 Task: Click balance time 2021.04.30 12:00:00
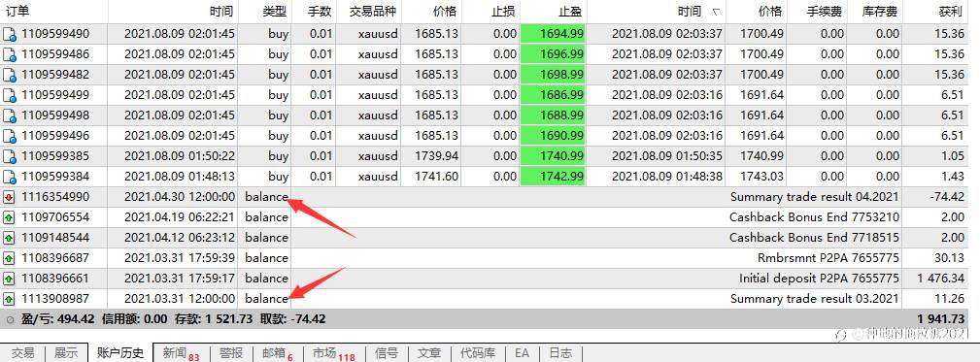tap(180, 197)
